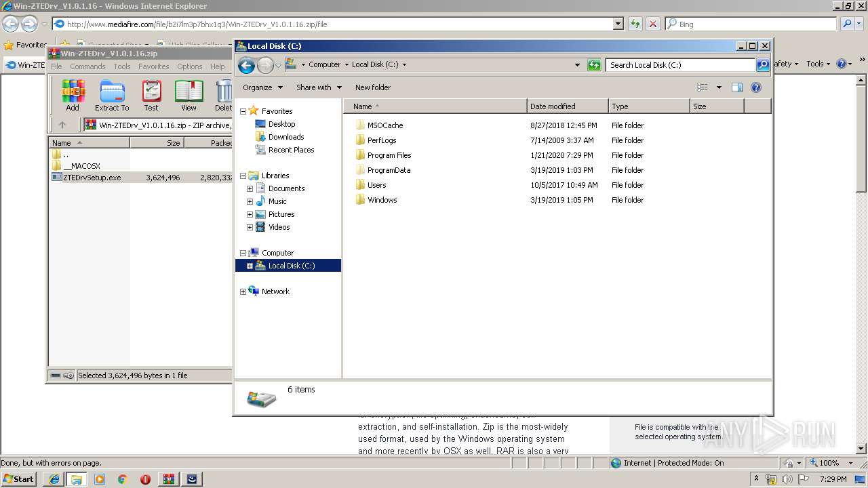Click the Extract To icon in WinRAR
The image size is (868, 488).
(x=112, y=96)
